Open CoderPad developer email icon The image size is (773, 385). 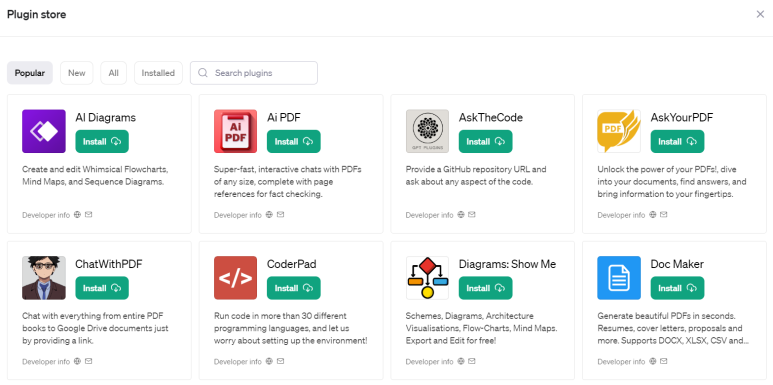(x=281, y=361)
